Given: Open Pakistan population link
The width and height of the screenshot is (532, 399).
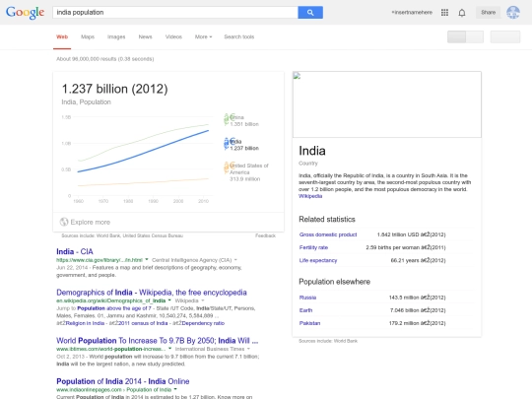Looking at the screenshot, I should click(309, 323).
